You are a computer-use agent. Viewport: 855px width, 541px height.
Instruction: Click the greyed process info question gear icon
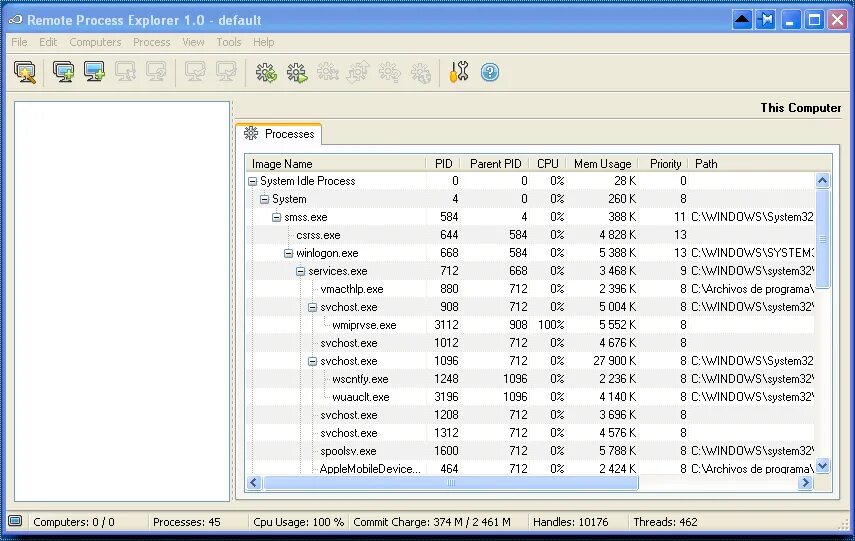pos(389,72)
